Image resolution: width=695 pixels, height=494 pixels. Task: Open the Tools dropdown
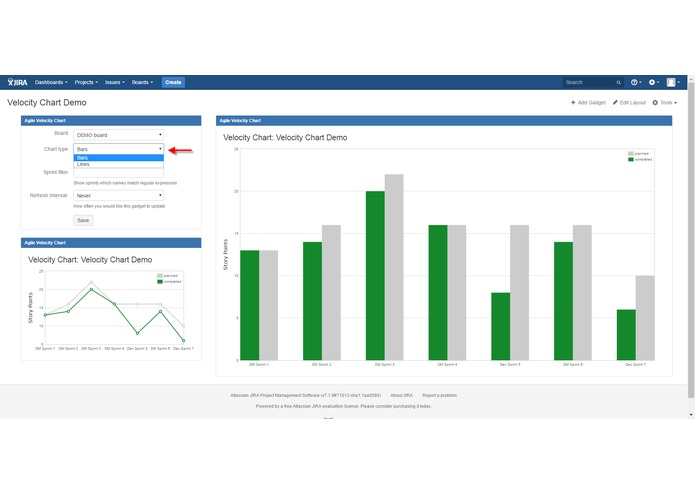(664, 103)
